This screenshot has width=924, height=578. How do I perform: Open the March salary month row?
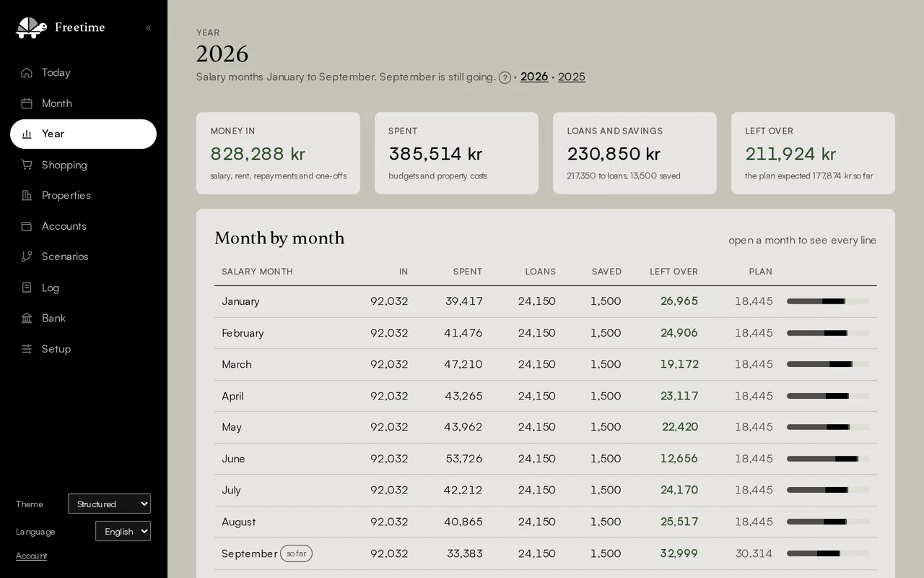(x=546, y=364)
